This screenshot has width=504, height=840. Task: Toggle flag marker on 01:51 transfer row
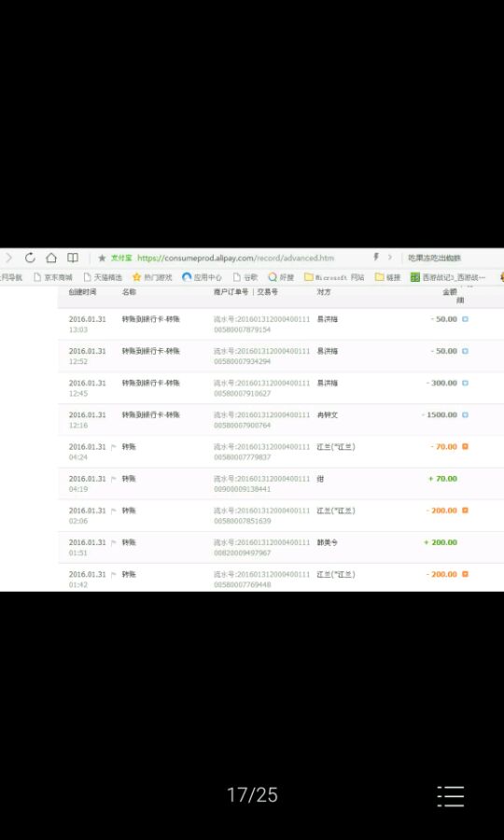click(113, 542)
